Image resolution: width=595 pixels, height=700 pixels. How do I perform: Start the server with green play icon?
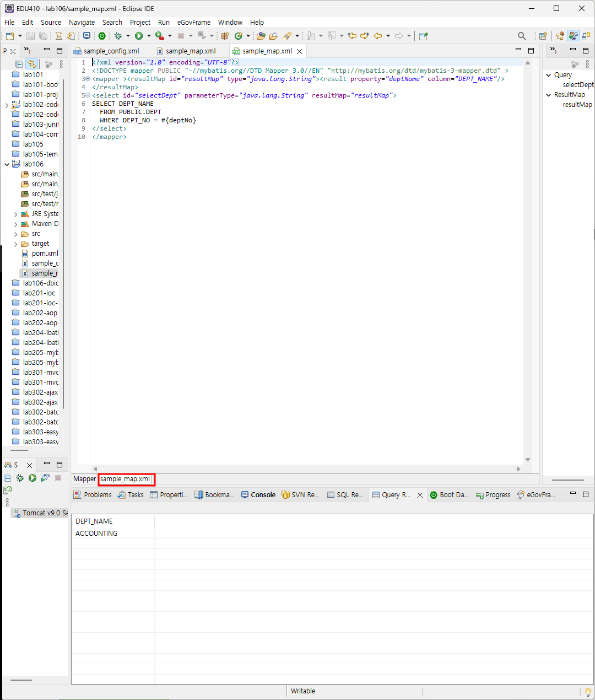pos(33,478)
